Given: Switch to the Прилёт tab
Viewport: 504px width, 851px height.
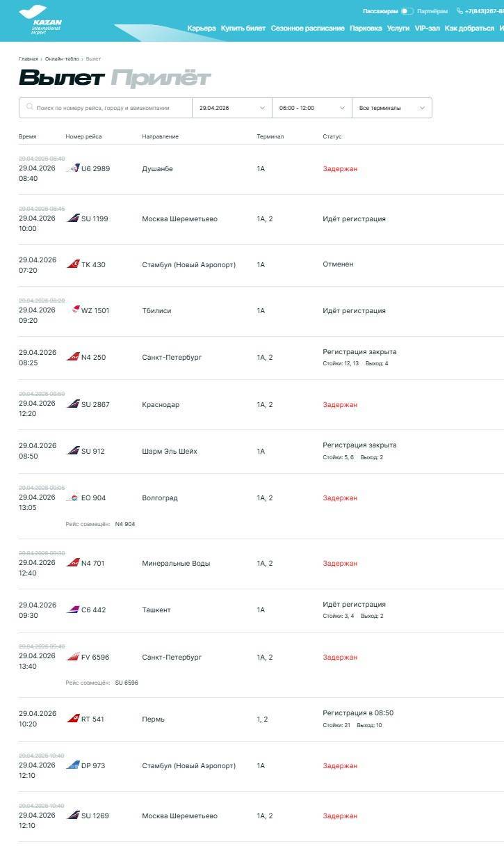Looking at the screenshot, I should click(x=160, y=78).
